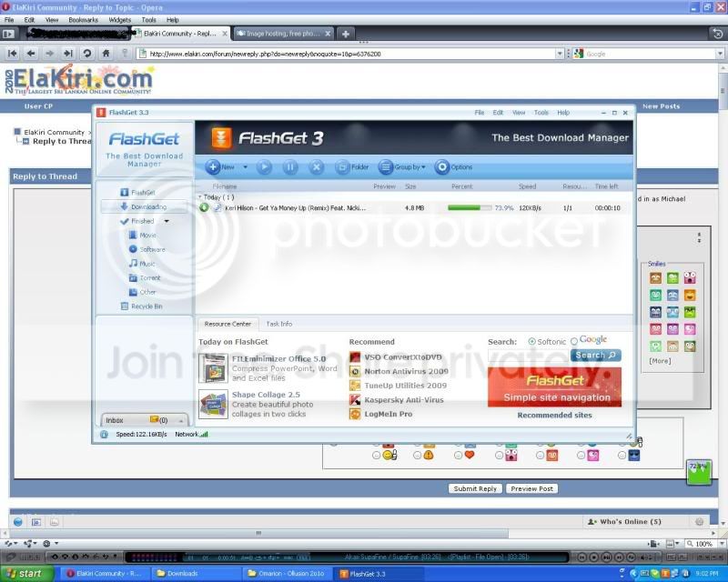Expand the Finished category arrow
728x582 pixels.
point(167,221)
